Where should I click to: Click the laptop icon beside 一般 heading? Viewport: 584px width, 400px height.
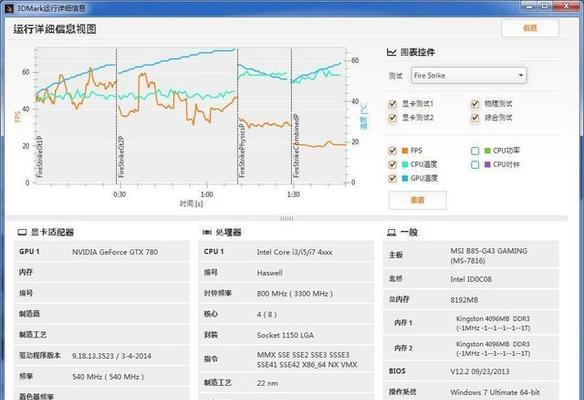pyautogui.click(x=391, y=232)
